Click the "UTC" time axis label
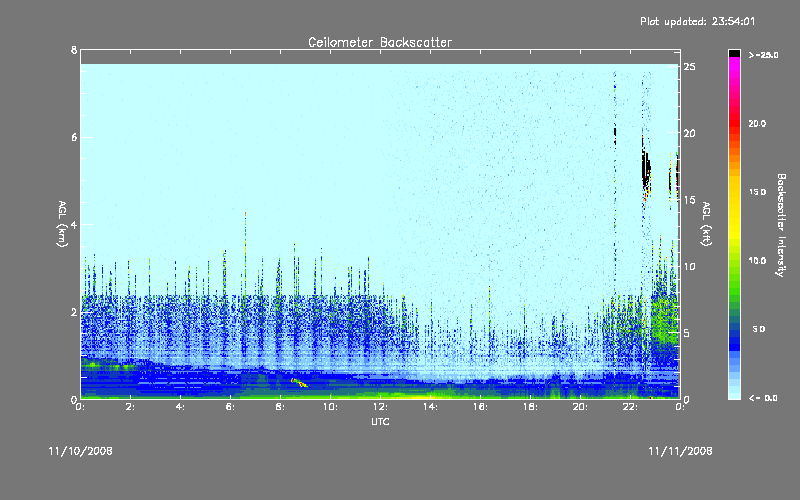The height and width of the screenshot is (500, 800). (380, 421)
